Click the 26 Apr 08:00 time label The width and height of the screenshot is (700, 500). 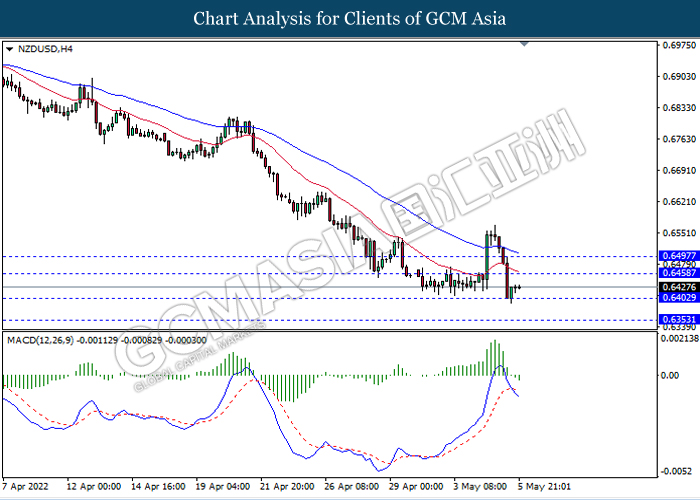[x=352, y=486]
